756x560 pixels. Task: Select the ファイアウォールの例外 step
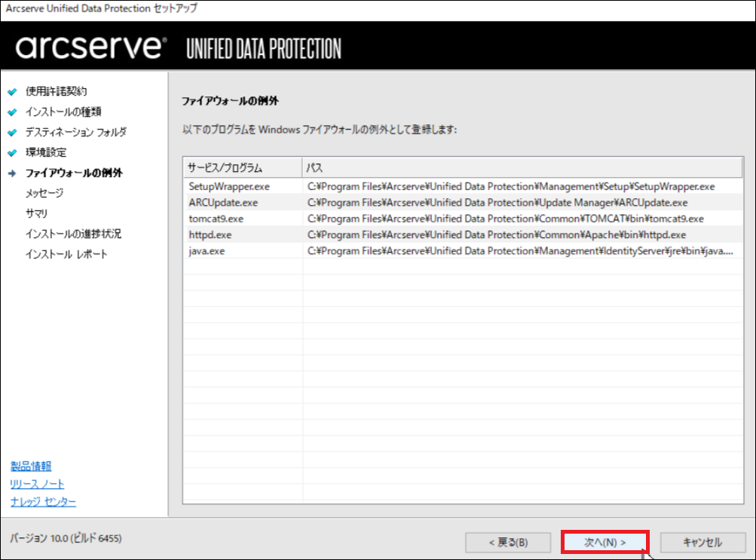[74, 173]
